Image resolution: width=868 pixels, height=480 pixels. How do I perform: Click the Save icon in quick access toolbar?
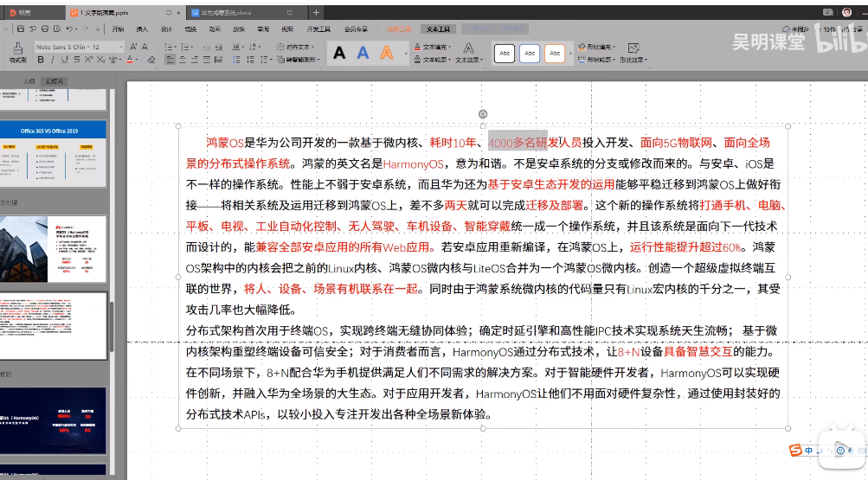point(21,29)
